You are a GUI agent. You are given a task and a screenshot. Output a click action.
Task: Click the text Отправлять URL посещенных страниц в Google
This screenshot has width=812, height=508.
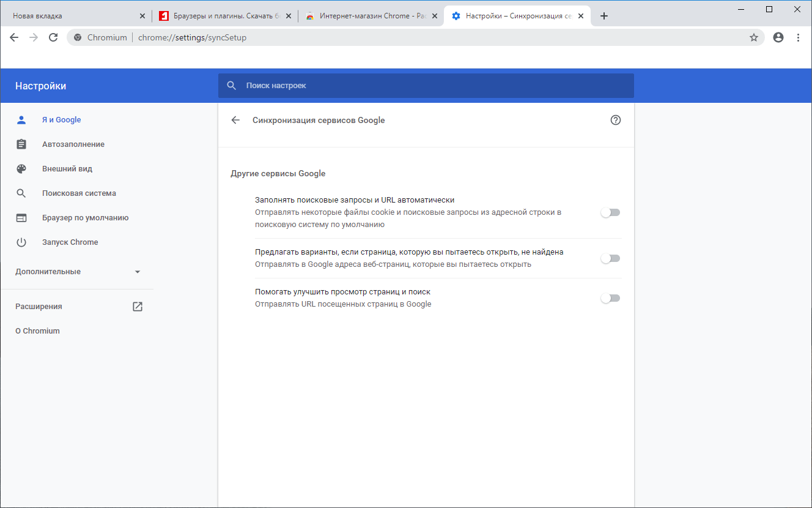coord(343,304)
